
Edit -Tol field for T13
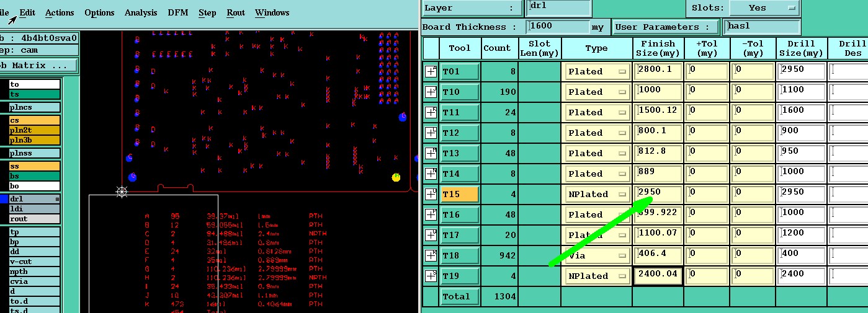[x=753, y=153]
